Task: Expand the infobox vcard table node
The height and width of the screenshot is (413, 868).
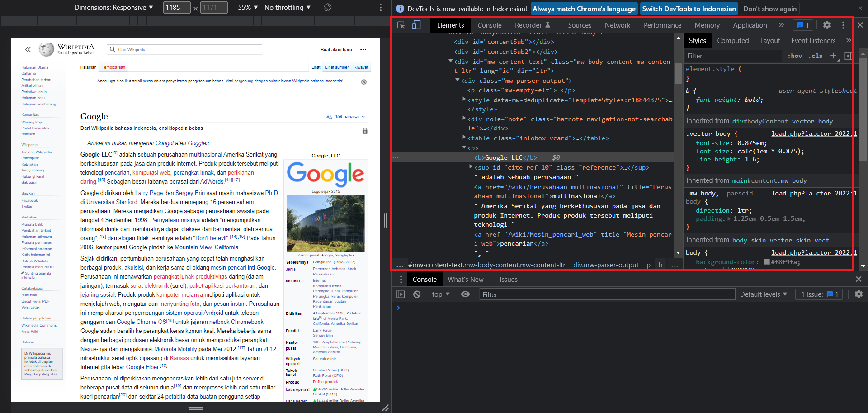Action: (x=464, y=138)
